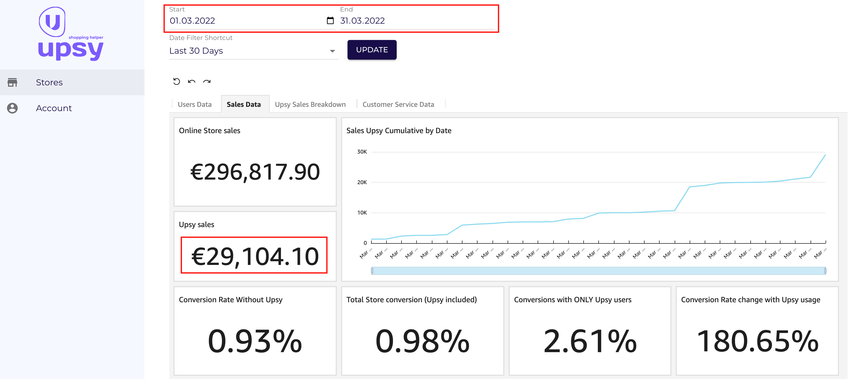The width and height of the screenshot is (868, 379).
Task: Click the Conversion Rate Without Upsy title
Action: (x=230, y=300)
